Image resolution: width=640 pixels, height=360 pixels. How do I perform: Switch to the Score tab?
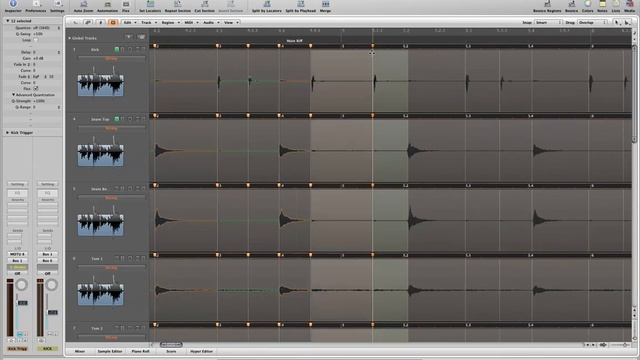point(171,351)
